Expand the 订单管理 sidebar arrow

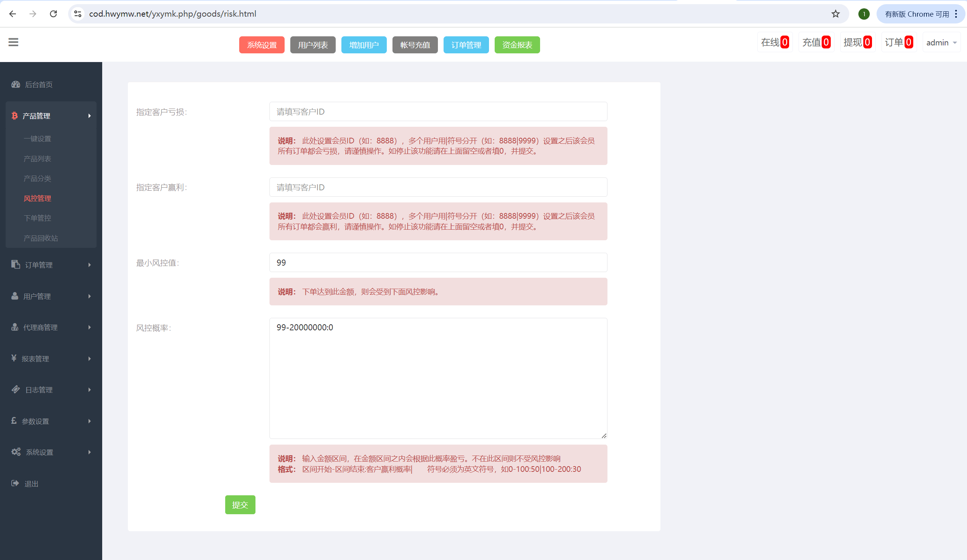[x=89, y=265]
